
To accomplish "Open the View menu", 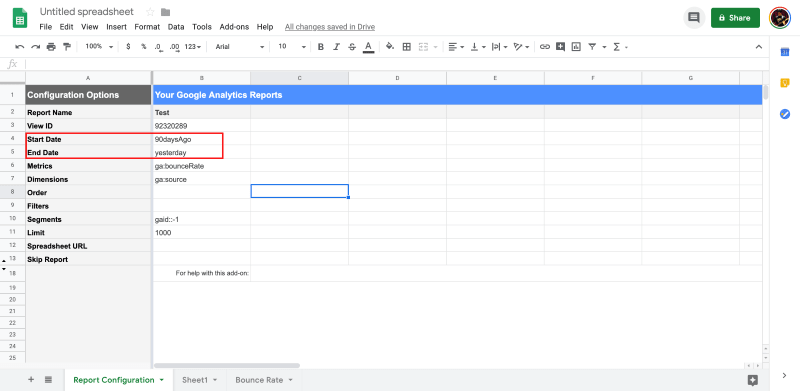I will pos(89,27).
